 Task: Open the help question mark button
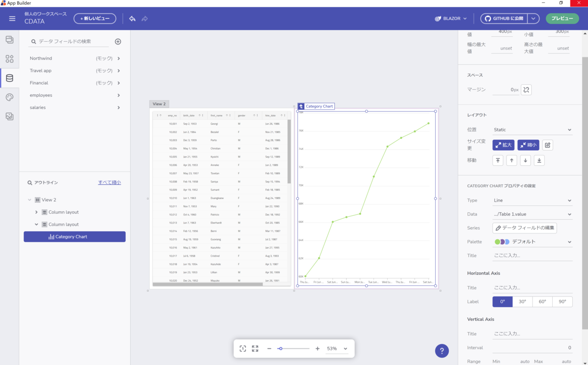tap(442, 351)
